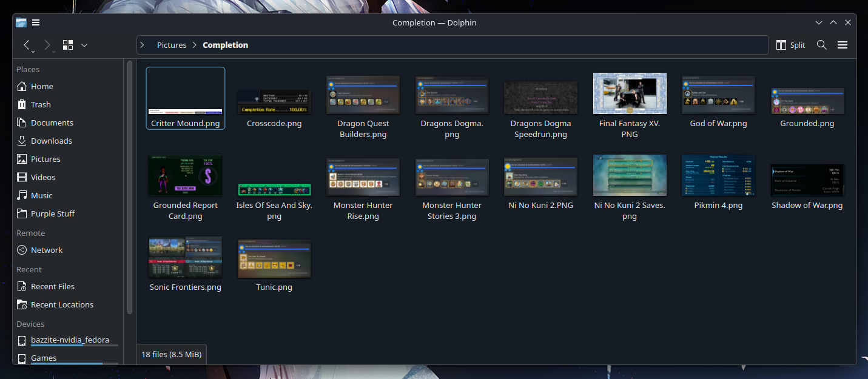Select Ni No Kuni 2.PNG thumbnail
The width and height of the screenshot is (868, 379).
pos(541,176)
